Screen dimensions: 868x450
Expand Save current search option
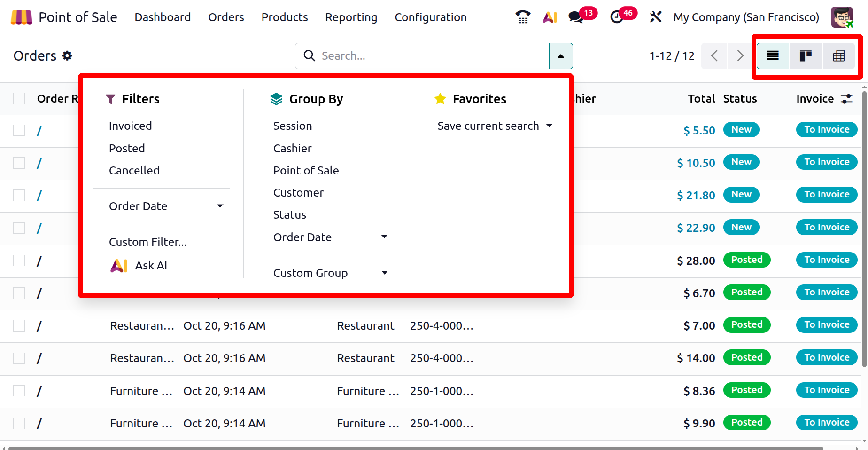pyautogui.click(x=495, y=126)
